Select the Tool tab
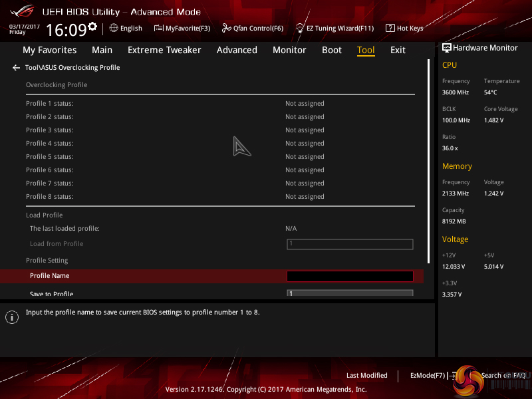Viewport: 532px width, 399px height. [366, 51]
